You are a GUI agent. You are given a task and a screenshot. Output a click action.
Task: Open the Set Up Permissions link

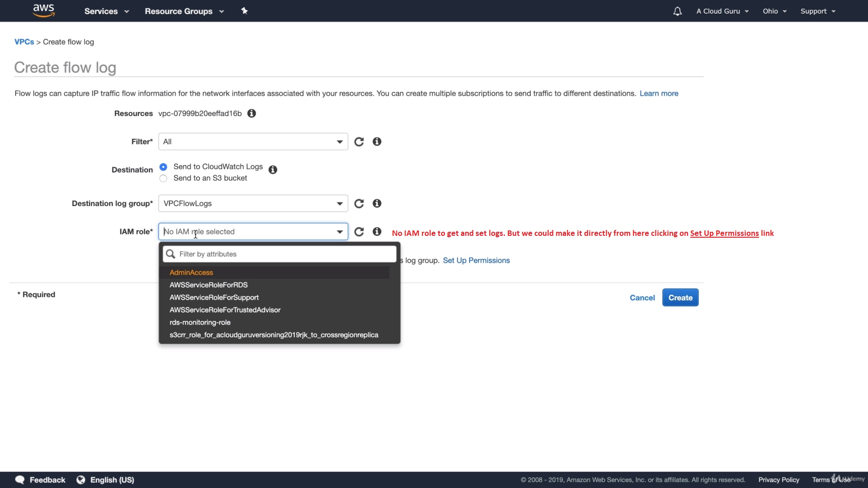pyautogui.click(x=476, y=260)
